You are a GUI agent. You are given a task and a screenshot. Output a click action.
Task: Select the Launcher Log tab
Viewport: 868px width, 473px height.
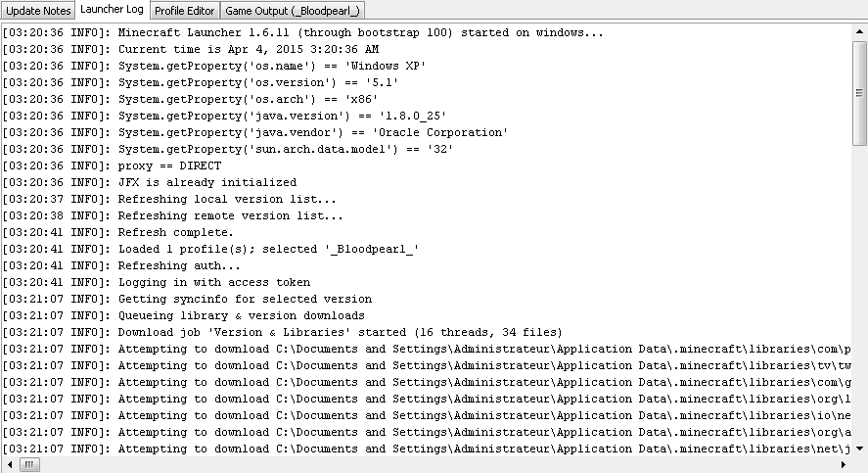[x=112, y=10]
